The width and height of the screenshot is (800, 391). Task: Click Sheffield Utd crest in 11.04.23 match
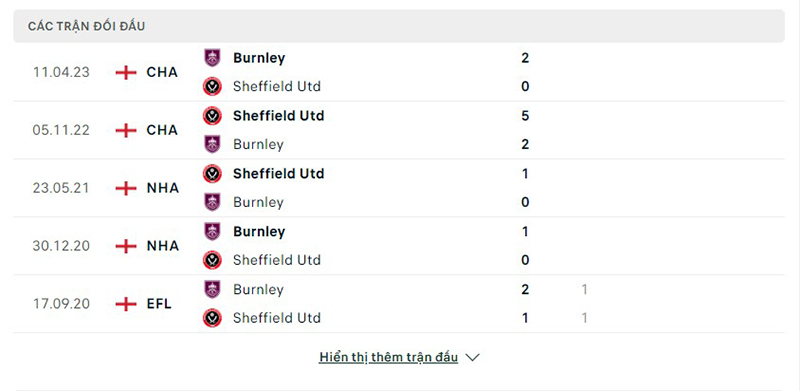click(x=212, y=86)
